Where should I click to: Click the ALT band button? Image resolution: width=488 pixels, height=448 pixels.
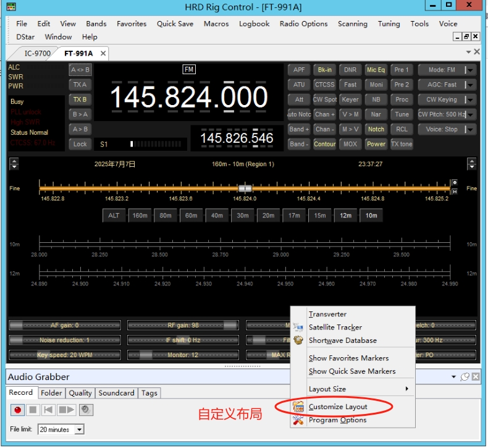point(114,216)
